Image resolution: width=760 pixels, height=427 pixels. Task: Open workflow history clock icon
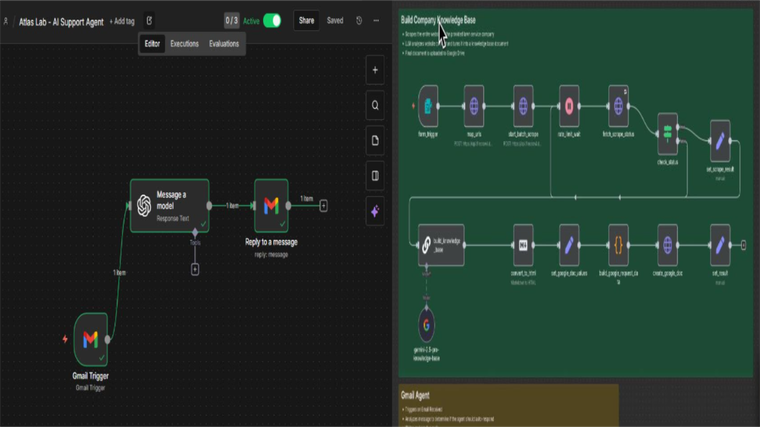pyautogui.click(x=359, y=20)
